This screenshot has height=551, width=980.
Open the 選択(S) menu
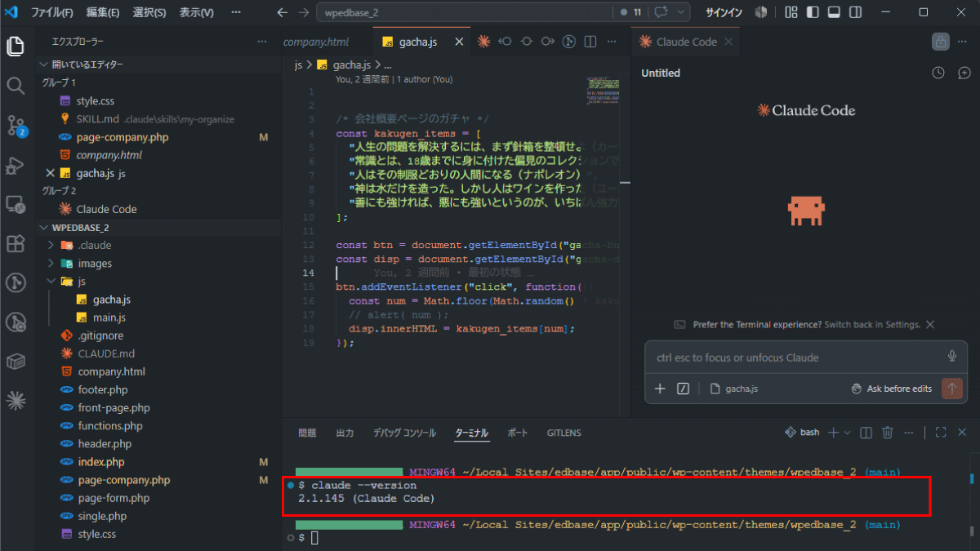[x=149, y=12]
